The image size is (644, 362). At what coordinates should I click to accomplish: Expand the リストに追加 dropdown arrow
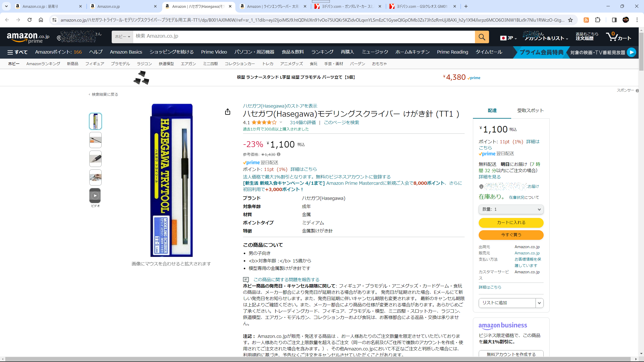539,303
